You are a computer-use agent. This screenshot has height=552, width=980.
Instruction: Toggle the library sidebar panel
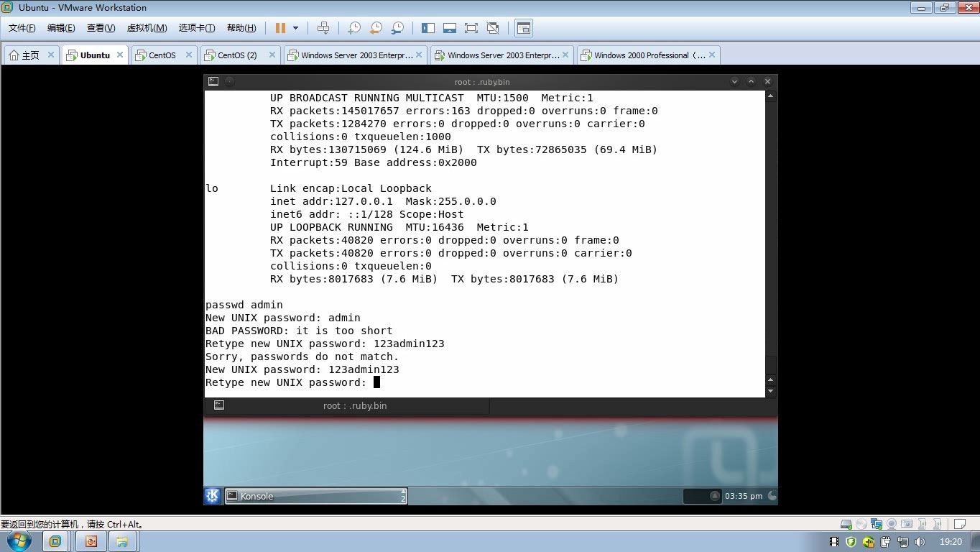coord(428,28)
